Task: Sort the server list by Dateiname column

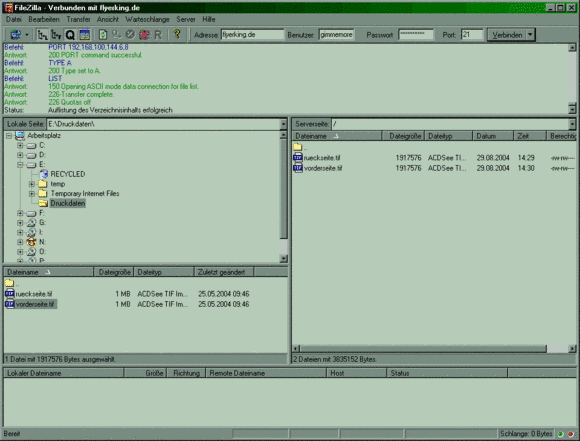Action: [x=337, y=136]
